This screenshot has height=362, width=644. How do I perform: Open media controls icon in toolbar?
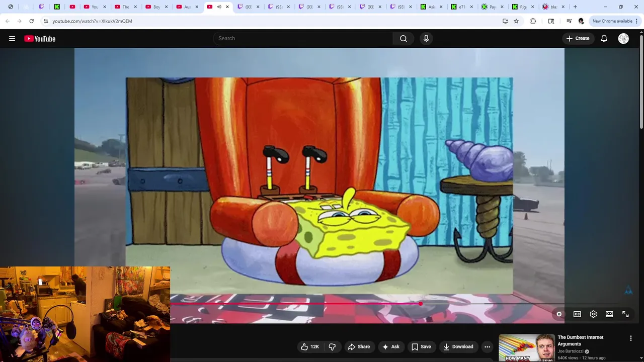click(569, 21)
